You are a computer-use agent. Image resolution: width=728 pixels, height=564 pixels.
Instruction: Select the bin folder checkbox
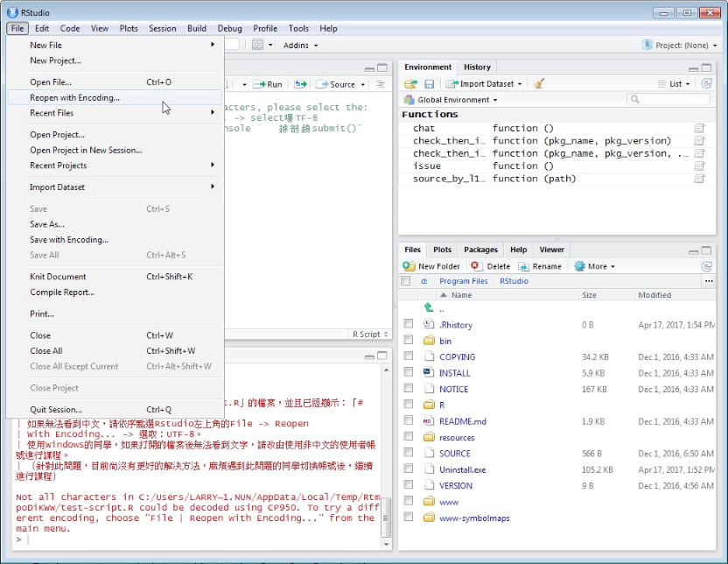click(x=408, y=340)
